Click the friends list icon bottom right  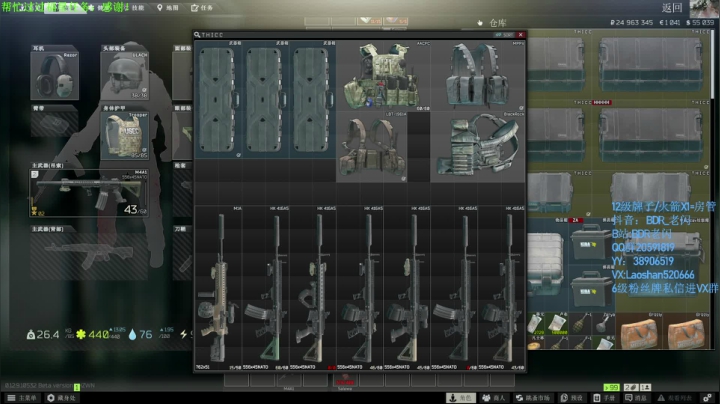(x=645, y=387)
